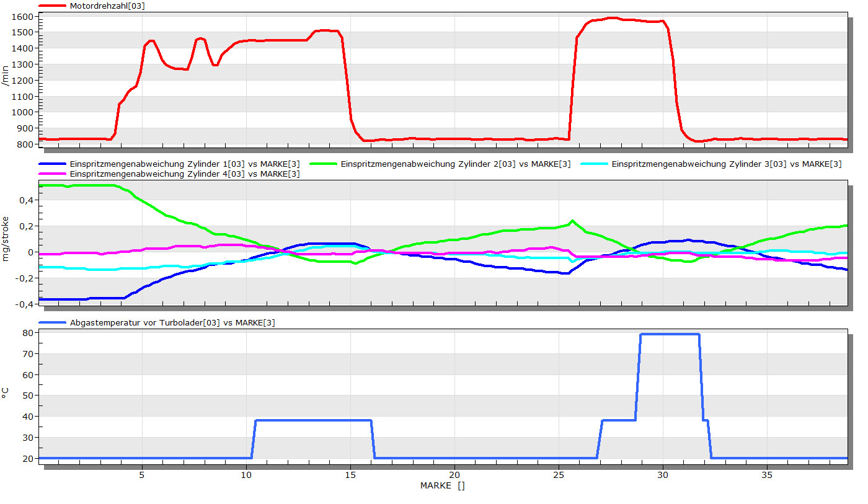Click the green curve peak near MARKE 25
Image resolution: width=868 pixels, height=504 pixels.
tap(572, 221)
